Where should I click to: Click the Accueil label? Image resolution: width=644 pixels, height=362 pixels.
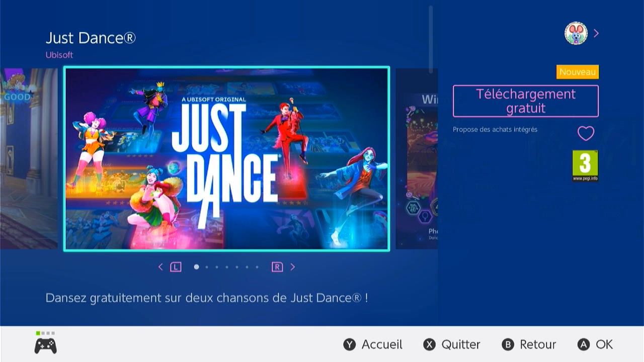[382, 344]
